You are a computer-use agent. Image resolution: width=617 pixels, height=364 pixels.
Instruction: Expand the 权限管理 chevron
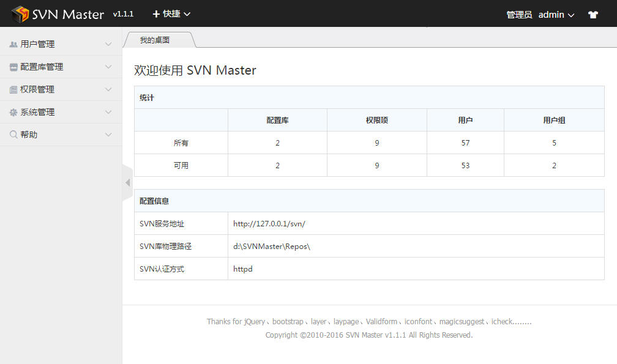108,90
